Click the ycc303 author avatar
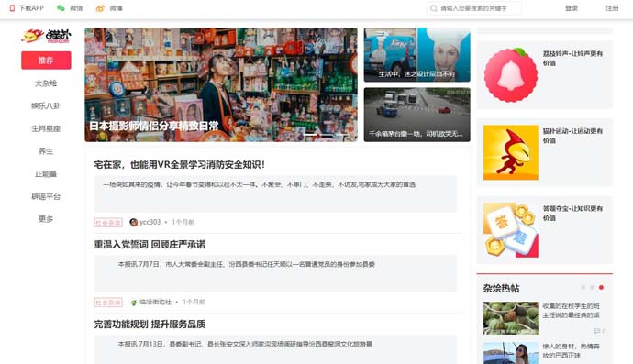 pyautogui.click(x=134, y=223)
